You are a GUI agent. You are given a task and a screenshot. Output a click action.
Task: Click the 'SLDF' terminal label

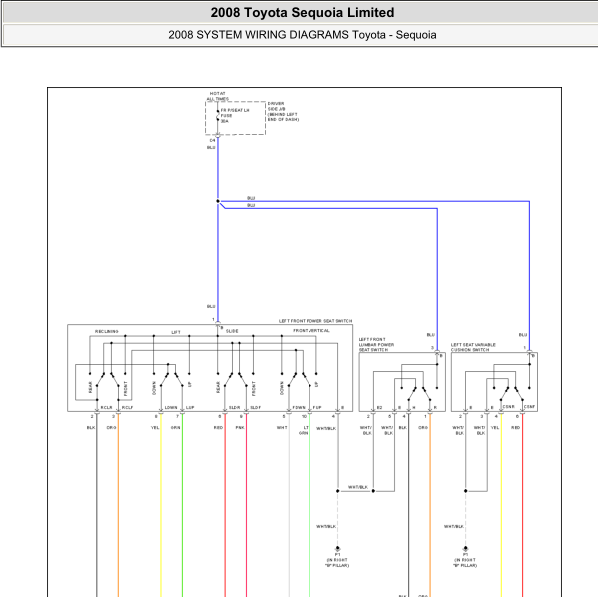[256, 407]
